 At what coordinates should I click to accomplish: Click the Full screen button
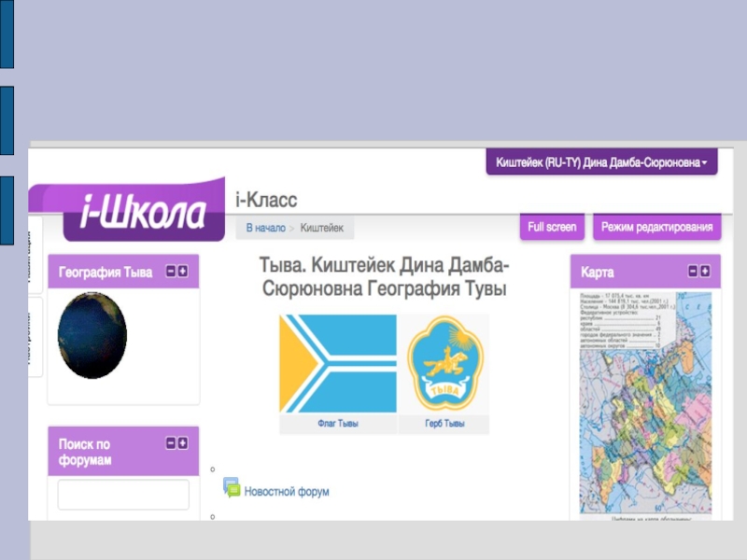pos(552,227)
